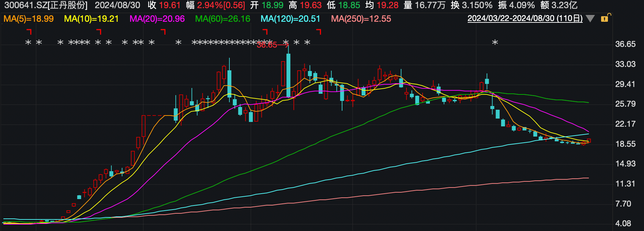644x231 pixels.
Task: Click the stock code 300641.SZ[正丹股份]
Action: click(x=46, y=5)
